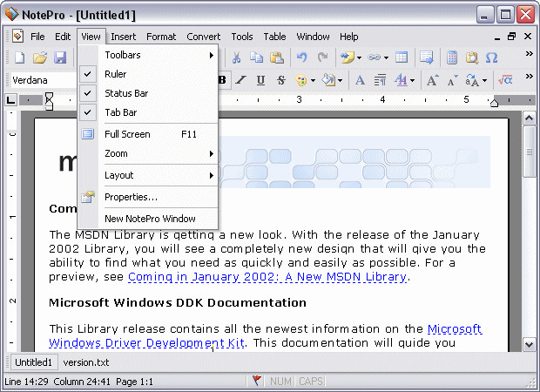Choose New NotePro Window

click(x=148, y=219)
